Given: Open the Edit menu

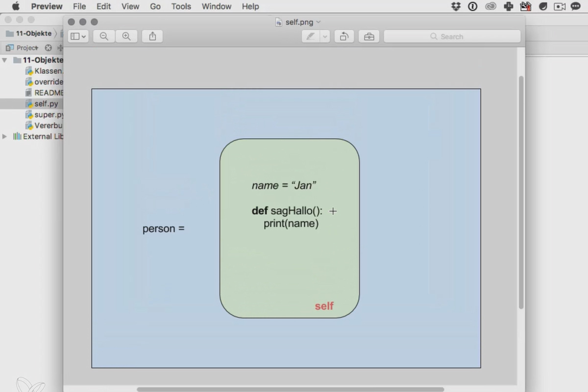Looking at the screenshot, I should 103,6.
